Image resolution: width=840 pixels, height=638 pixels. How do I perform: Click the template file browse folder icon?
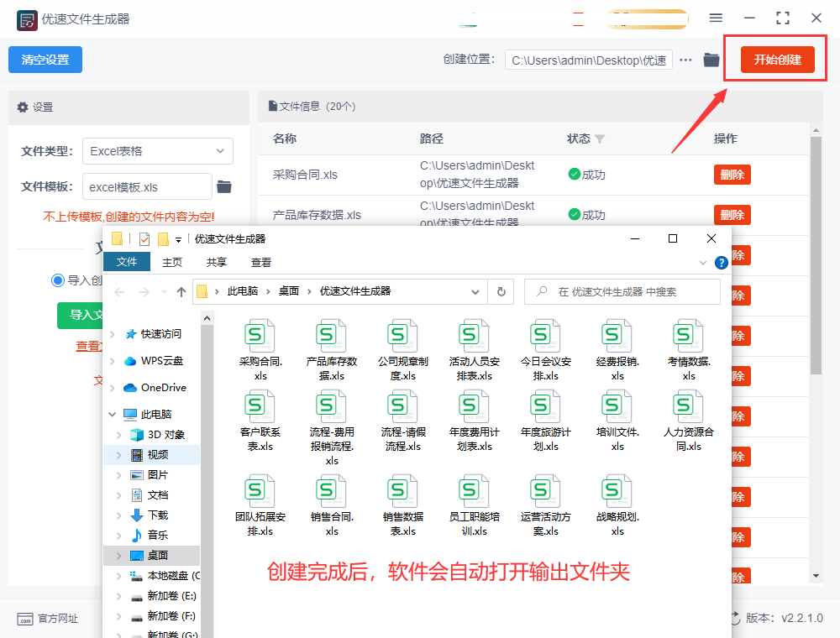click(x=224, y=186)
